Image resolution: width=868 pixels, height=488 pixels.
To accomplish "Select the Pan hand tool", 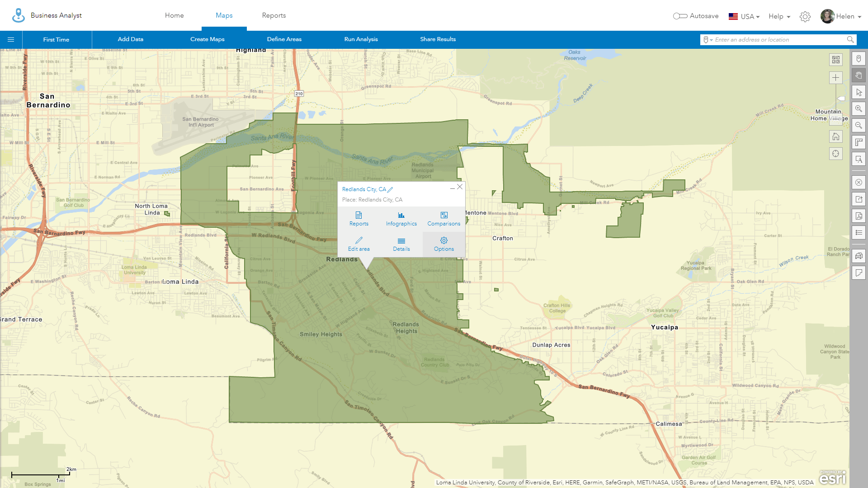I will (x=859, y=75).
